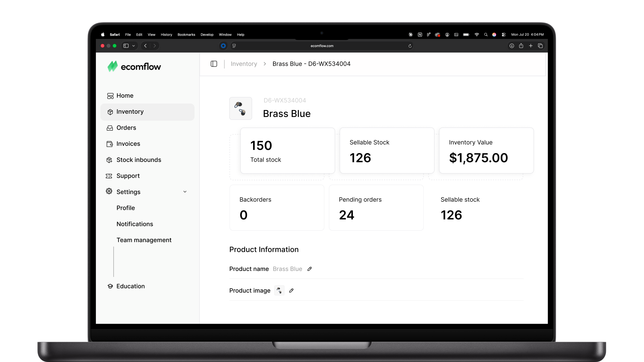Screen dimensions: 644x362
Task: Click the page settings icon near address bar
Action: pos(234,46)
